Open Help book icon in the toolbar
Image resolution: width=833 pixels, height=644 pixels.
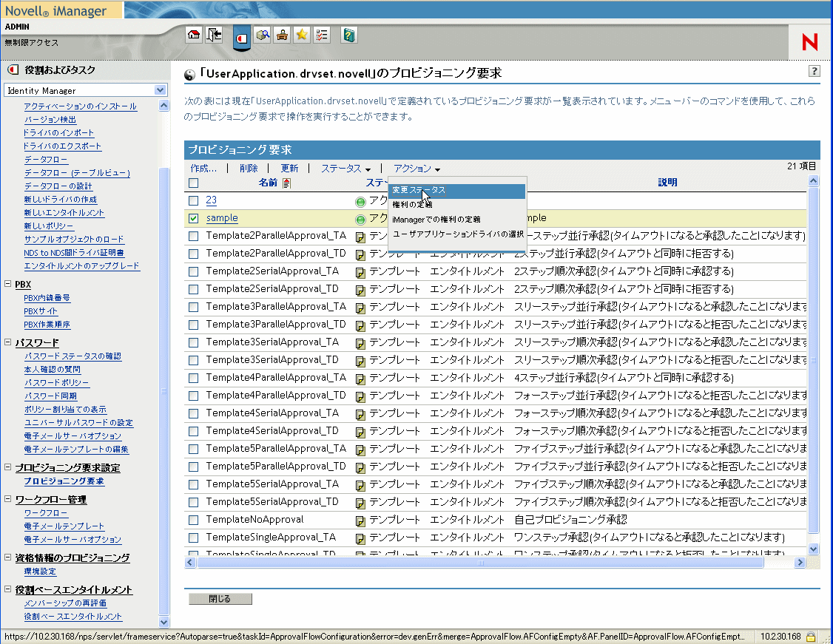tap(349, 35)
